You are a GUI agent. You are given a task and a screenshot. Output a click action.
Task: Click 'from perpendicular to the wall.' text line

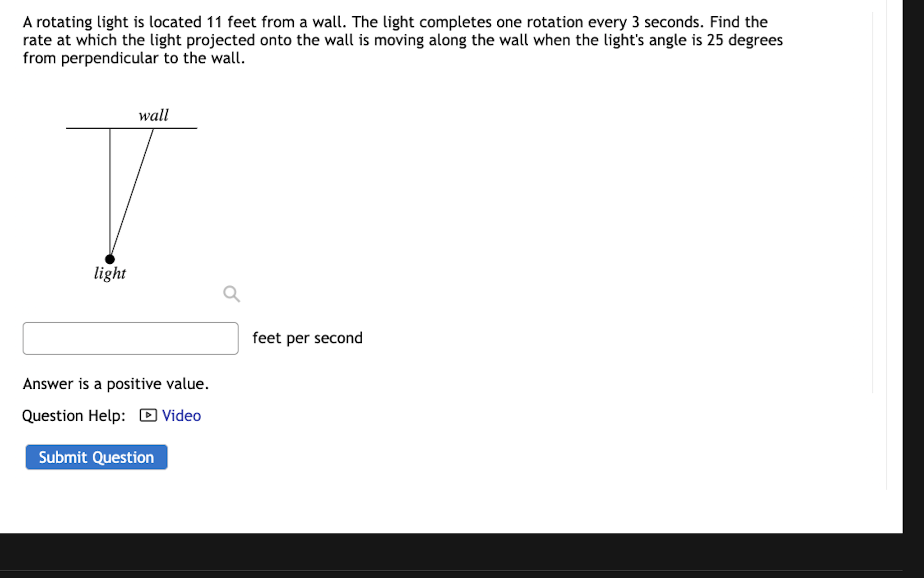[x=134, y=58]
